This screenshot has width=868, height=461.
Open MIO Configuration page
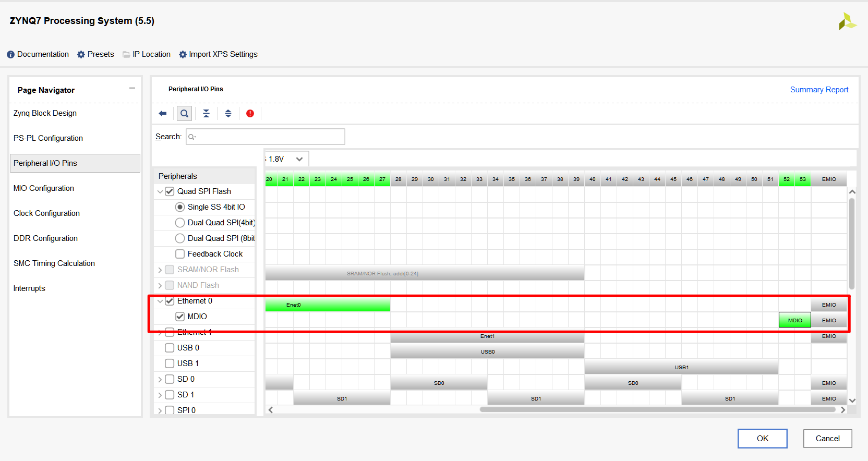point(44,188)
